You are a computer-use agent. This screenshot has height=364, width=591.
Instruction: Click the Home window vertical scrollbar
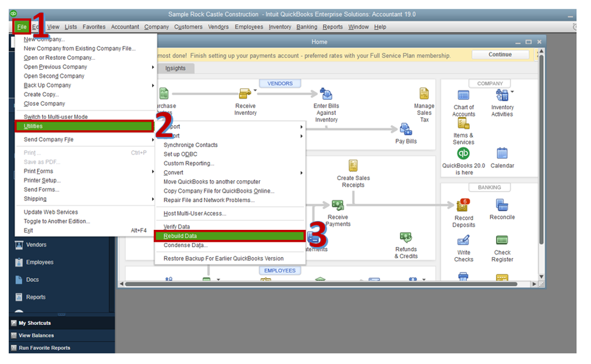pyautogui.click(x=541, y=149)
